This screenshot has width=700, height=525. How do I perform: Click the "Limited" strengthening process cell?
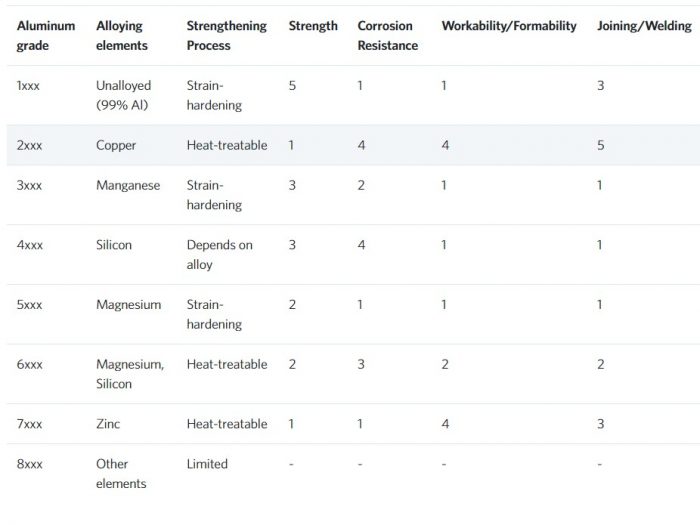[207, 464]
